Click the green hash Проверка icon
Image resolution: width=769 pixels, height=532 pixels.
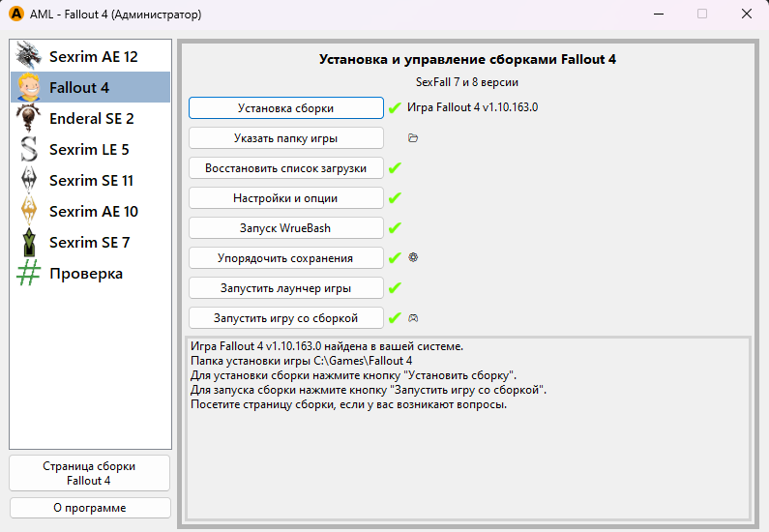[x=30, y=273]
